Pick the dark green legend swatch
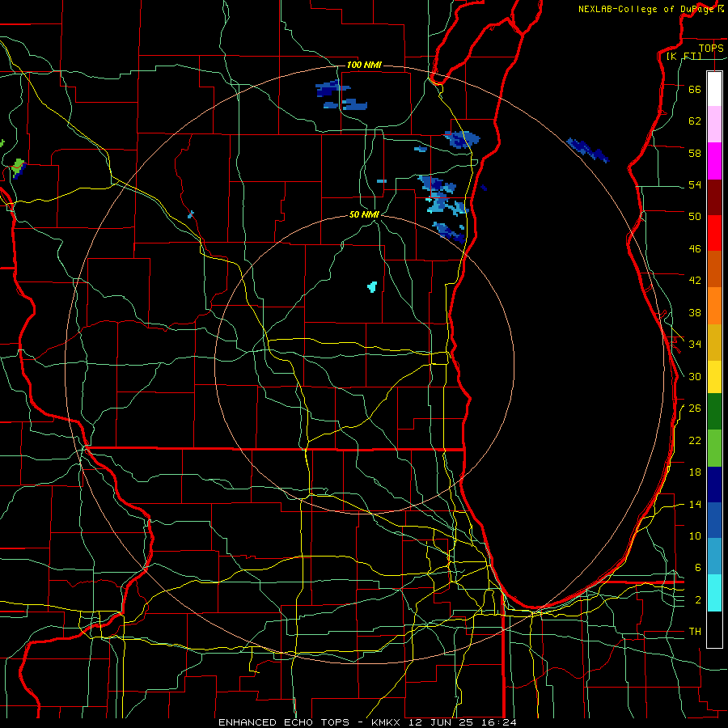 714,412
